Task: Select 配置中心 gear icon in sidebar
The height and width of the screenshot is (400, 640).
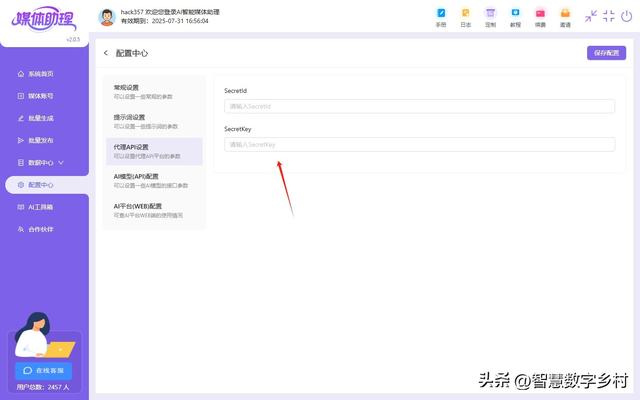Action: pos(21,185)
